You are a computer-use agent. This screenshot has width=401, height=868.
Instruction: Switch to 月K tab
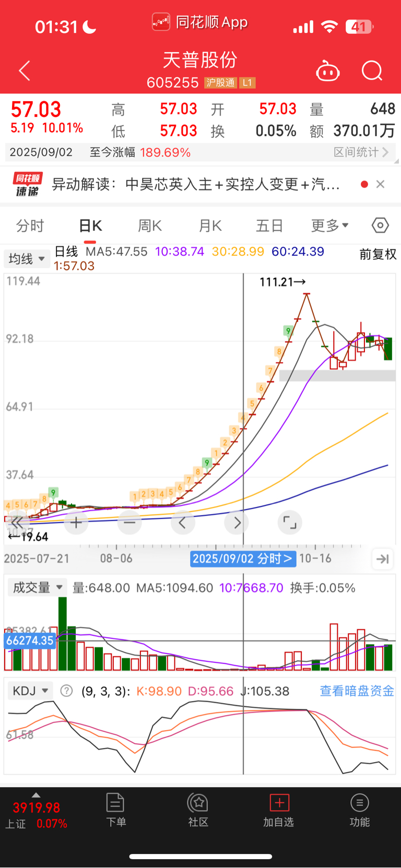210,226
